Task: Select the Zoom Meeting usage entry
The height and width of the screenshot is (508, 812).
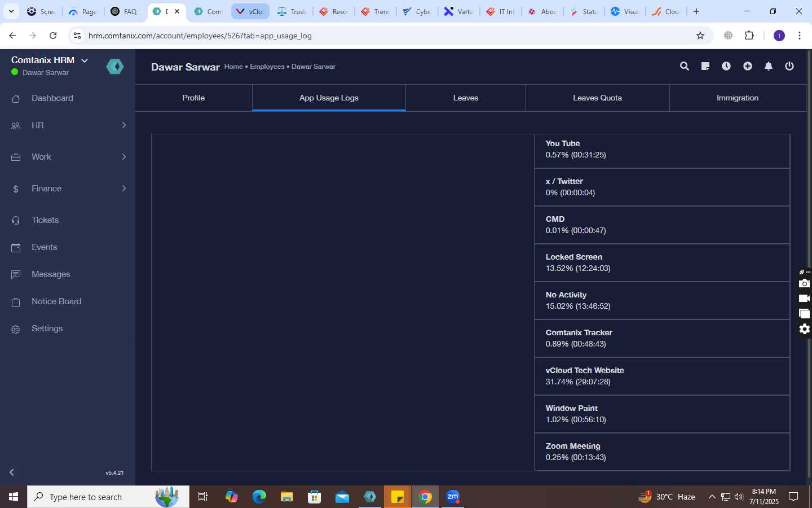Action: (662, 452)
